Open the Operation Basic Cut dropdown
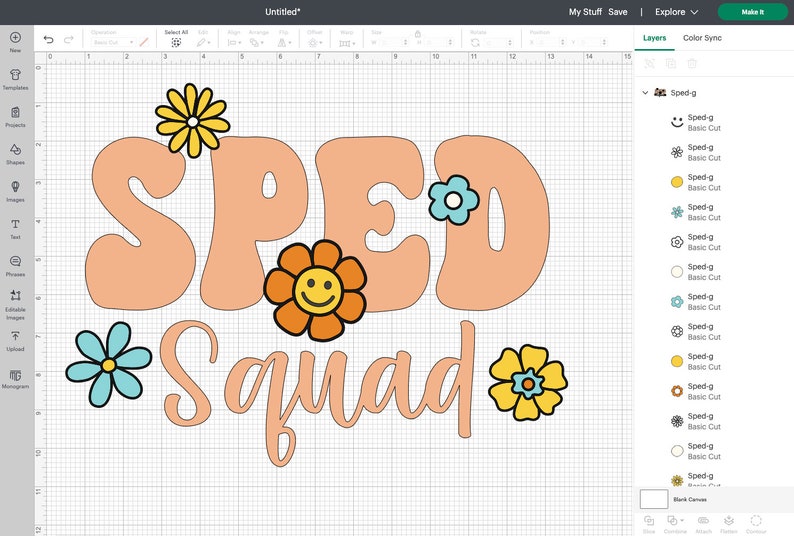The image size is (794, 536). 113,43
